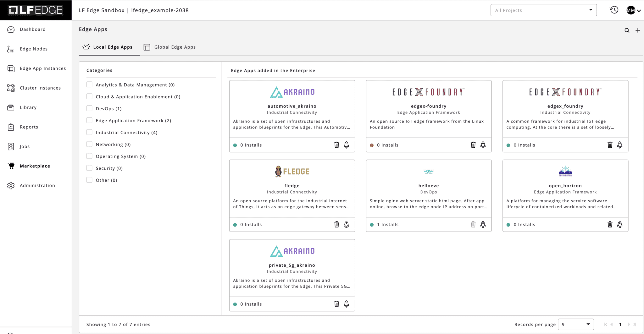Image resolution: width=644 pixels, height=334 pixels.
Task: Click the plus icon to add an edge app
Action: pos(638,30)
